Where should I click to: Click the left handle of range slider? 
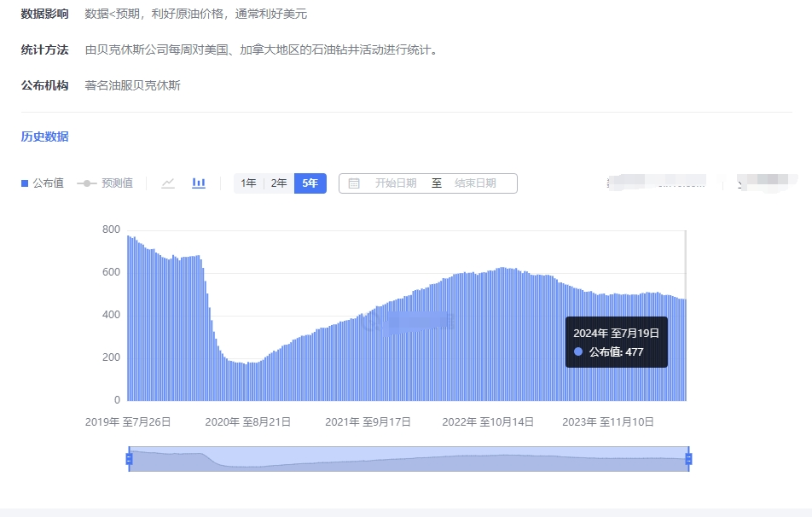click(129, 459)
